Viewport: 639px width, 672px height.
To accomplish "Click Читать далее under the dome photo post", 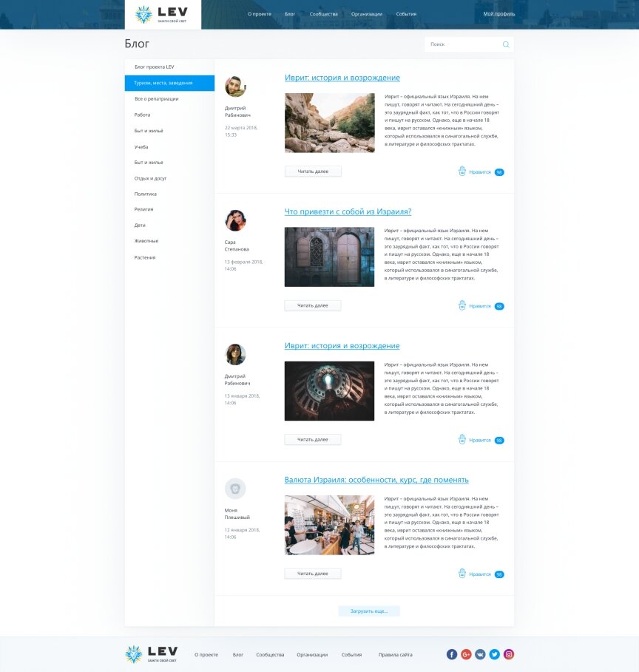I will [313, 440].
